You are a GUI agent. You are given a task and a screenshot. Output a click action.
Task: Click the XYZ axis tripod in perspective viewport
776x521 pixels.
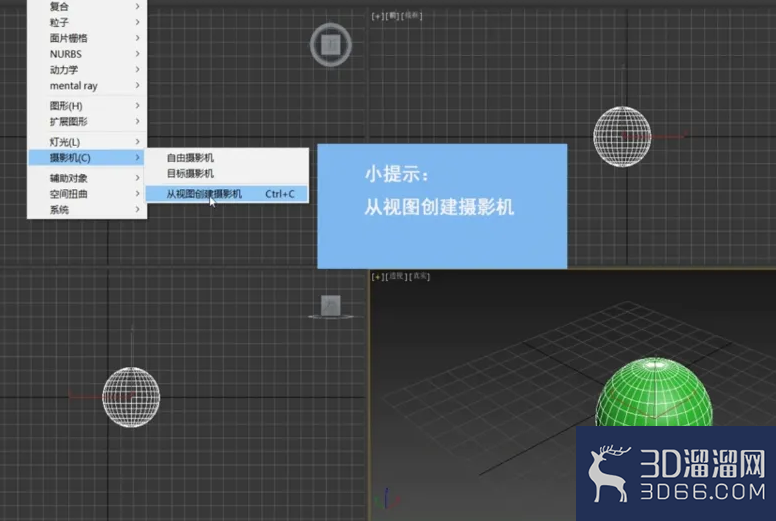tap(387, 500)
